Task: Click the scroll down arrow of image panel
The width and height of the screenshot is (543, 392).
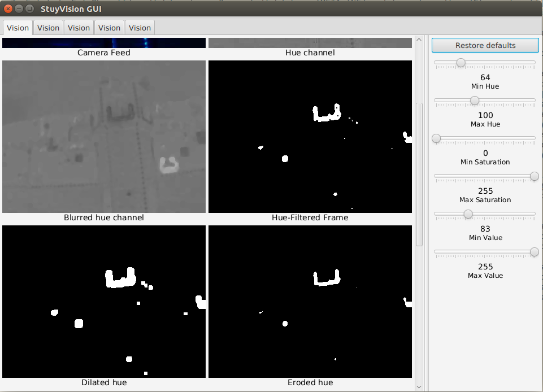Action: [419, 387]
